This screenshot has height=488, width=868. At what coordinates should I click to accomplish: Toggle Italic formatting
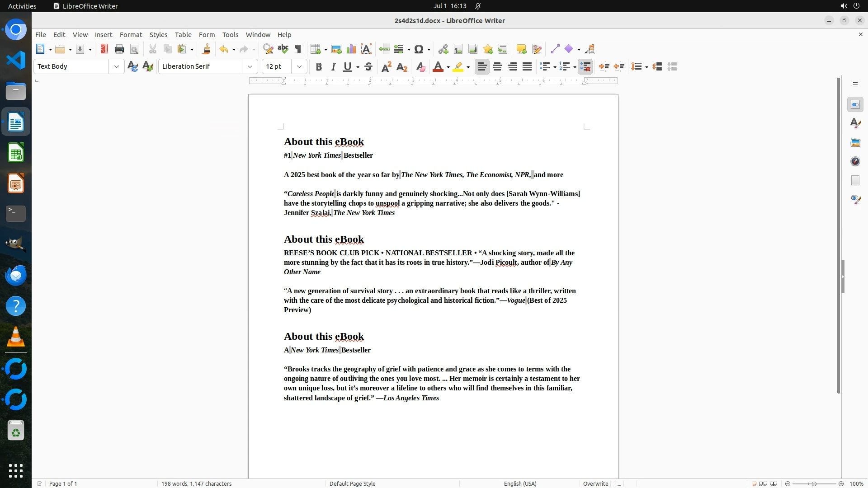pos(333,67)
